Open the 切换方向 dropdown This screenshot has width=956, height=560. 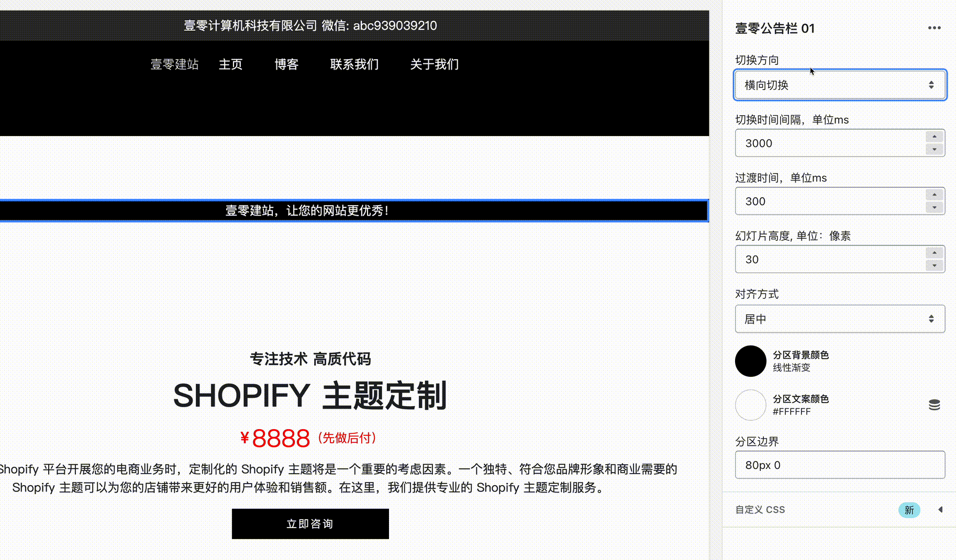point(839,85)
